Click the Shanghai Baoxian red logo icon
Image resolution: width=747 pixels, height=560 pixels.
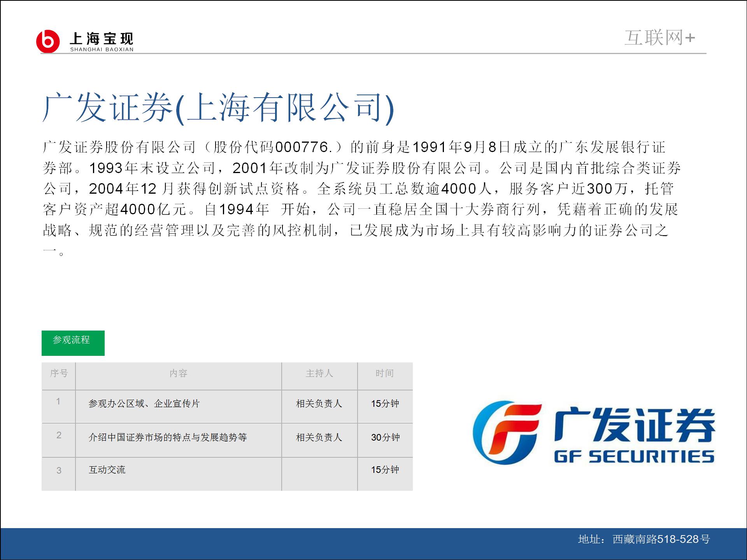click(48, 41)
